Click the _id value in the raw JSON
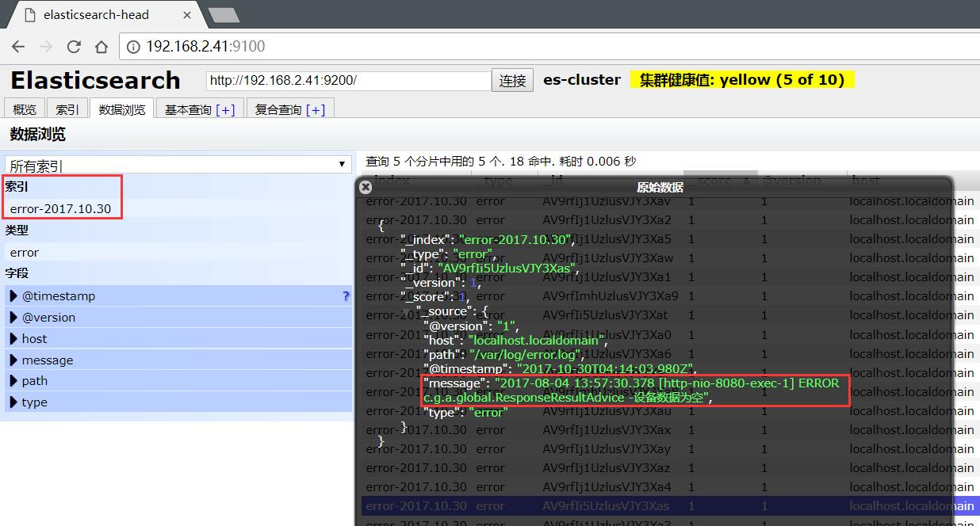The width and height of the screenshot is (980, 526). pos(508,269)
